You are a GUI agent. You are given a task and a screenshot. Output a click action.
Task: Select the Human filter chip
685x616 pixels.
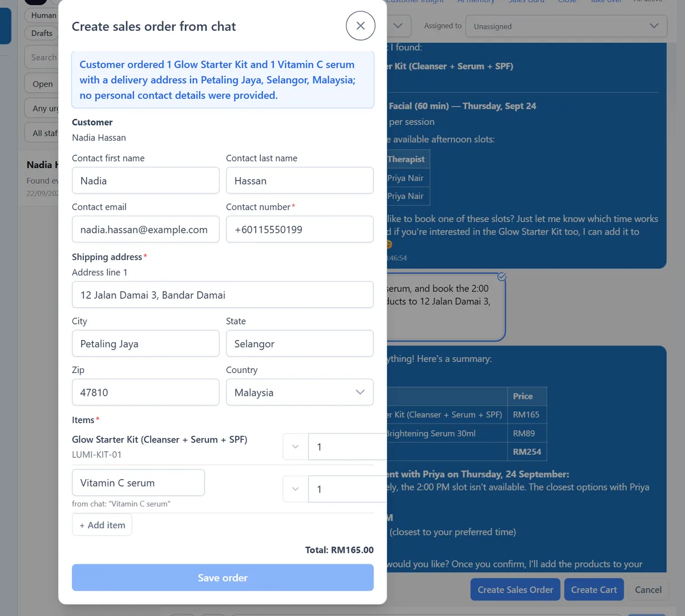pos(42,15)
